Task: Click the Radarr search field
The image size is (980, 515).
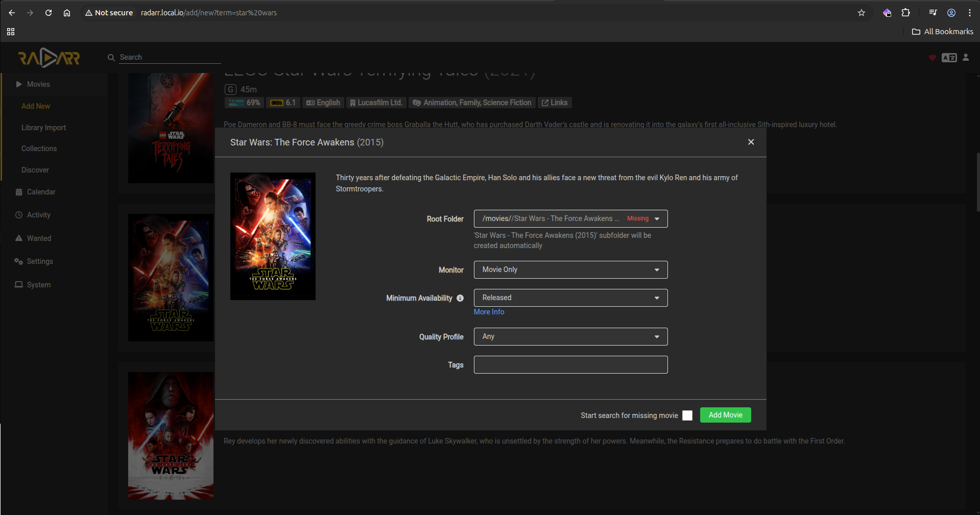Action: point(170,57)
